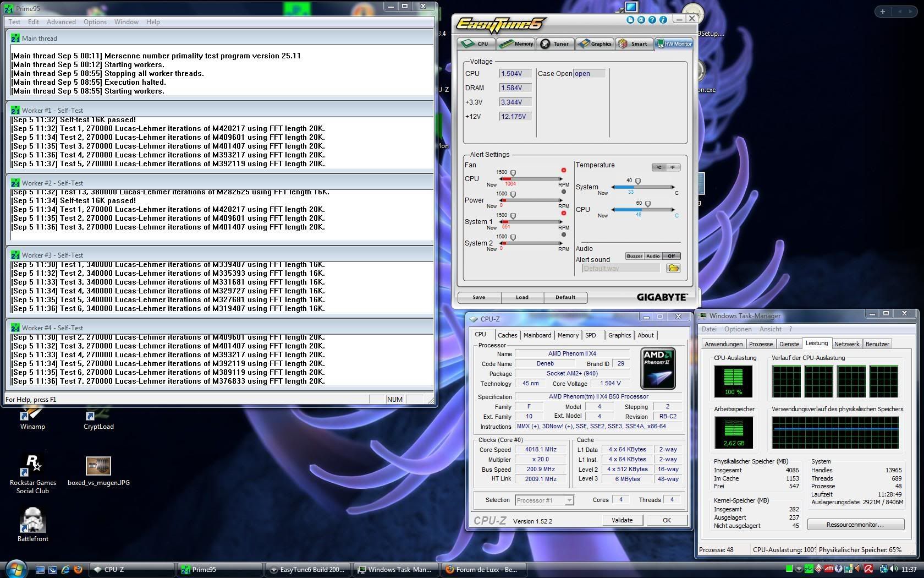Click the System temperature threshold slider handle

(638, 182)
